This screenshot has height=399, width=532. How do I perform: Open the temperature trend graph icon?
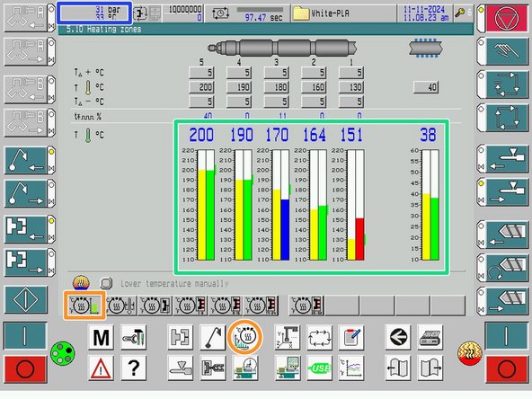[351, 368]
